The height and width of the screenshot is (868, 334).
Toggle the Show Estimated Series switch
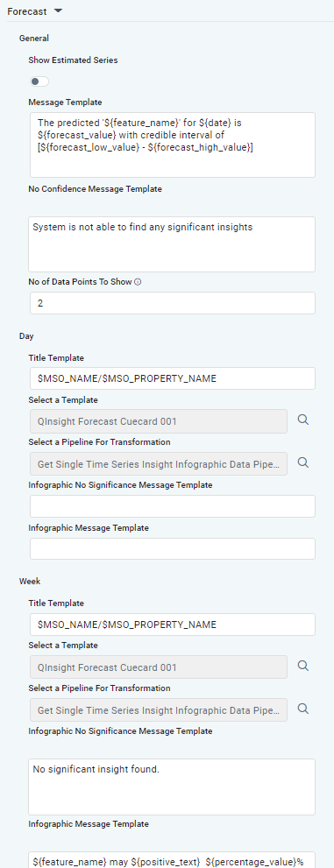(x=39, y=81)
